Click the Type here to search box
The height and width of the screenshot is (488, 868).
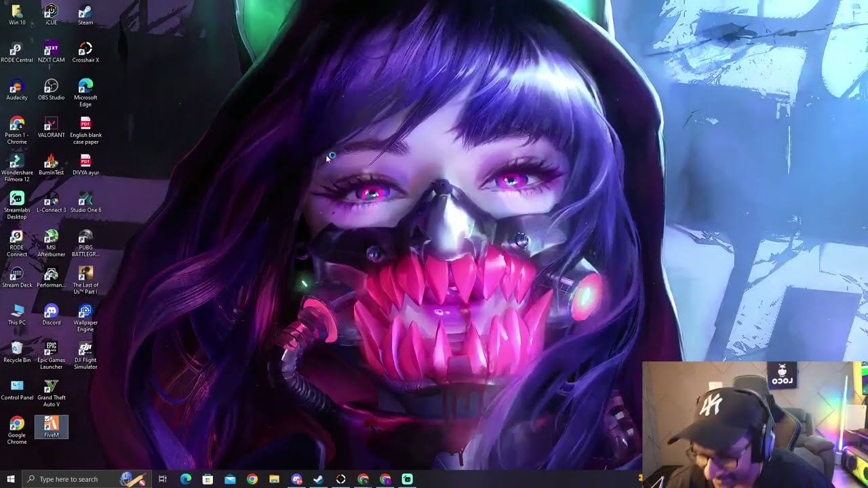pos(85,479)
